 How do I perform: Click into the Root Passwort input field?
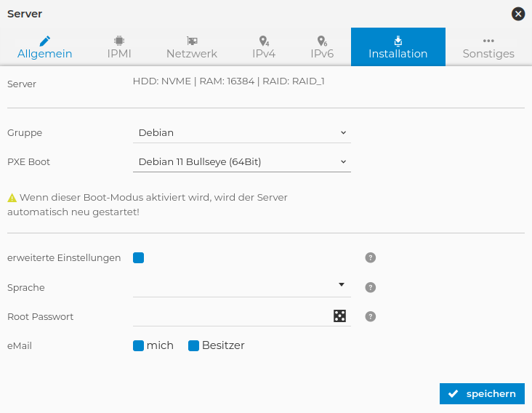[x=229, y=316]
